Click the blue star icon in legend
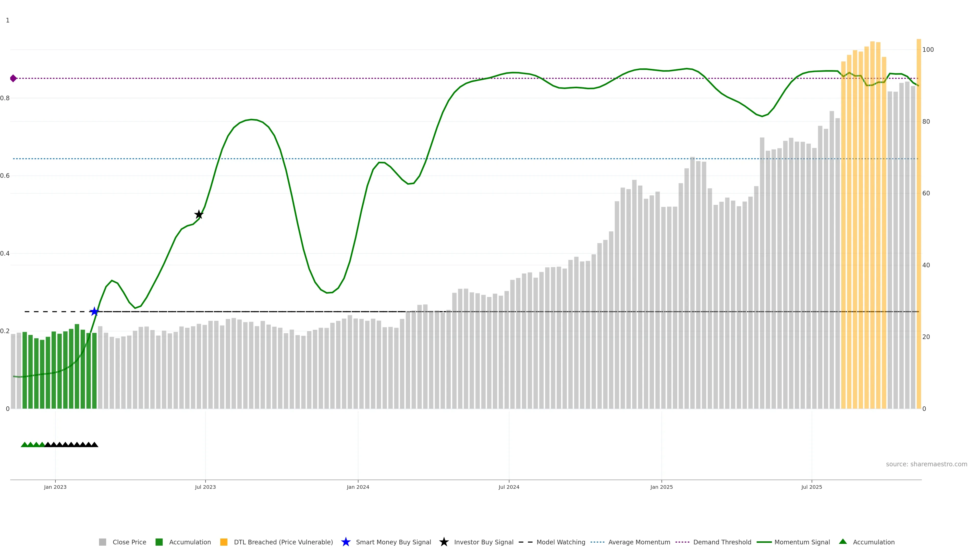 [x=346, y=542]
